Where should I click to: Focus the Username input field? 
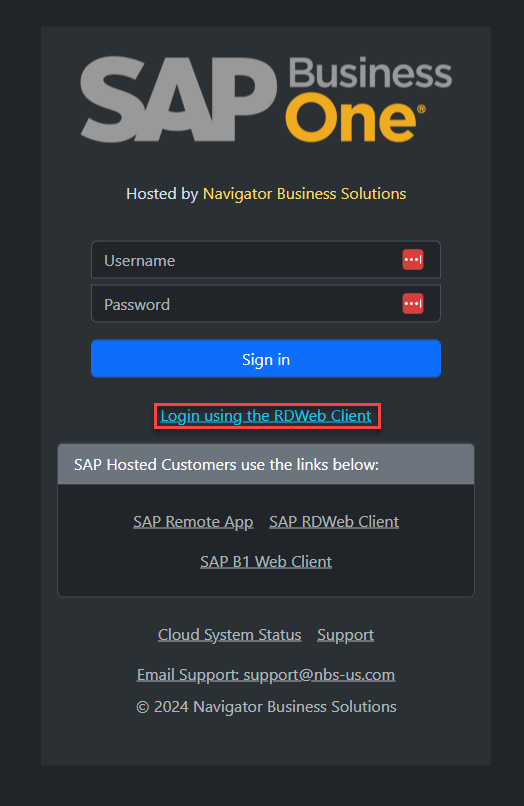[x=266, y=260]
